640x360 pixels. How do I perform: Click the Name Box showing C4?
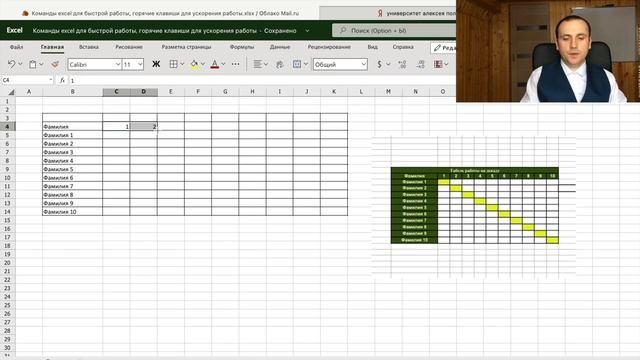click(x=27, y=80)
